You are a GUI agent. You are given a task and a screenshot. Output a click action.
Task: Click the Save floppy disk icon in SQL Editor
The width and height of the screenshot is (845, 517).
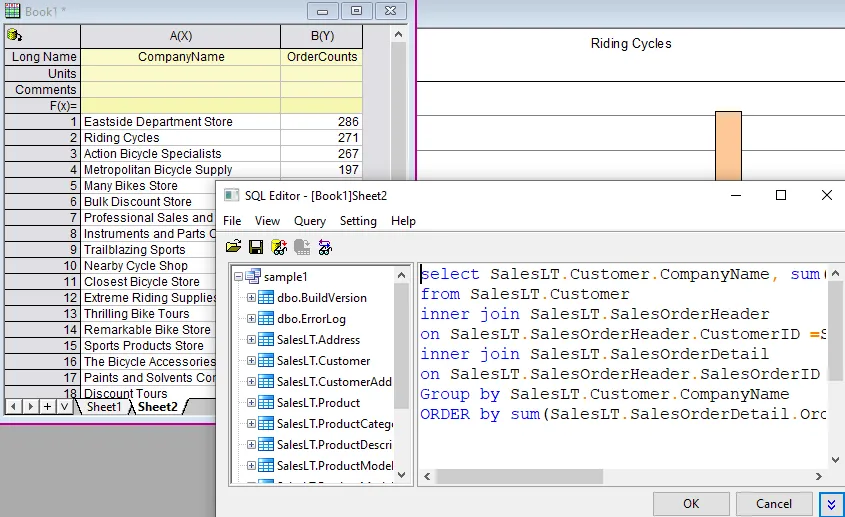pos(256,247)
